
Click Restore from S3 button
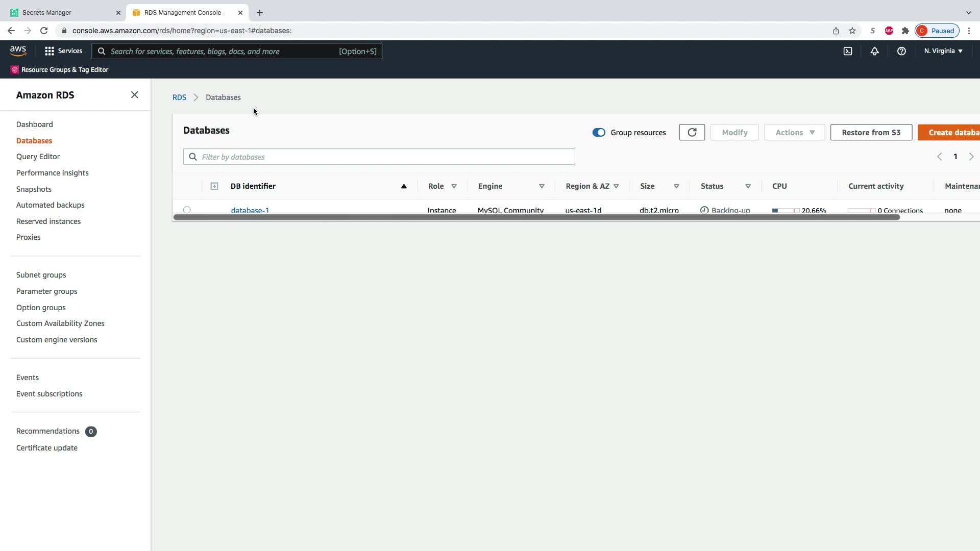click(871, 132)
